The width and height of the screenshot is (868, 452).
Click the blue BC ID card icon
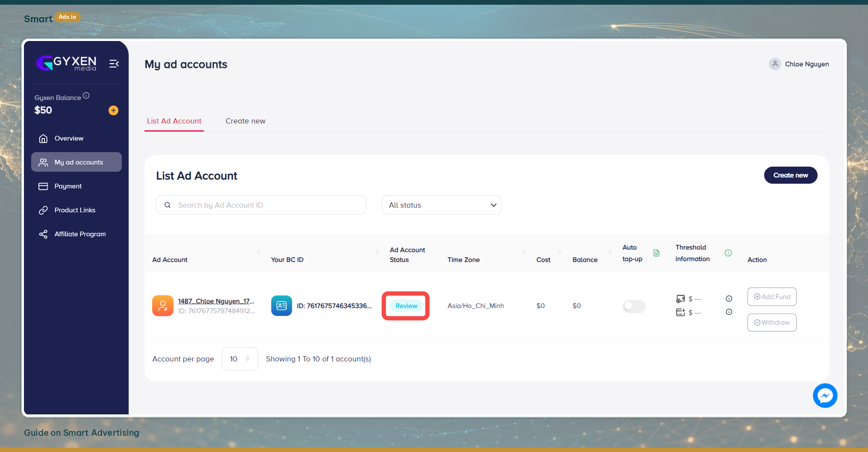[x=282, y=306]
